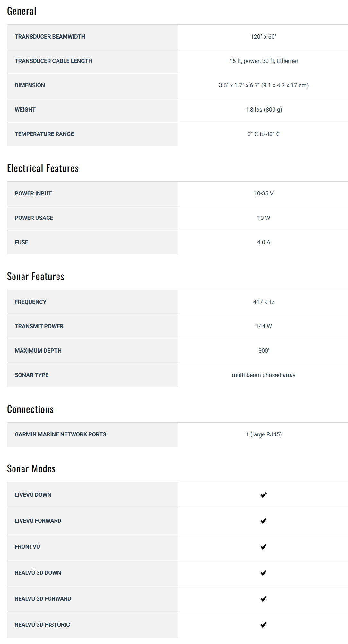Click the FrontVü checkmark icon
Image resolution: width=348 pixels, height=644 pixels.
[264, 547]
